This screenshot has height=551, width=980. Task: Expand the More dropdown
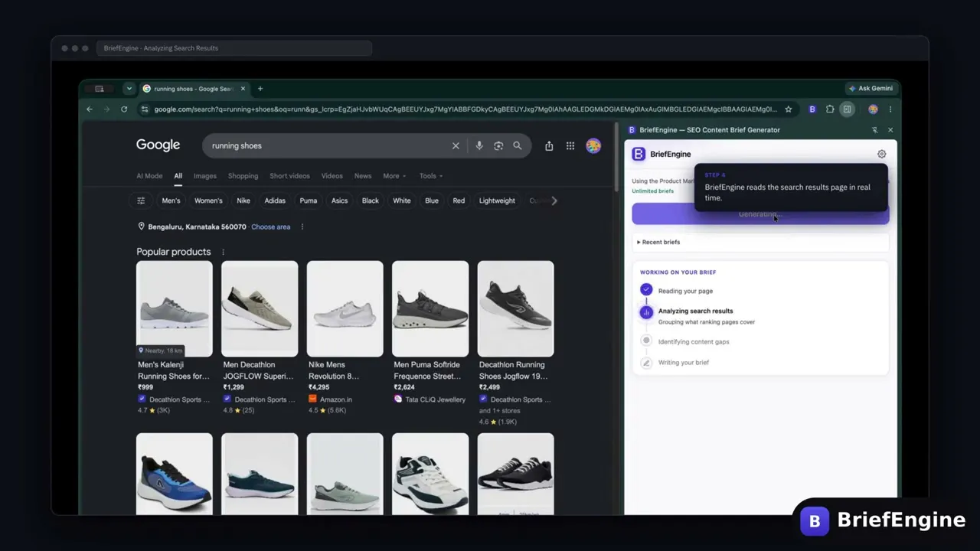[394, 176]
